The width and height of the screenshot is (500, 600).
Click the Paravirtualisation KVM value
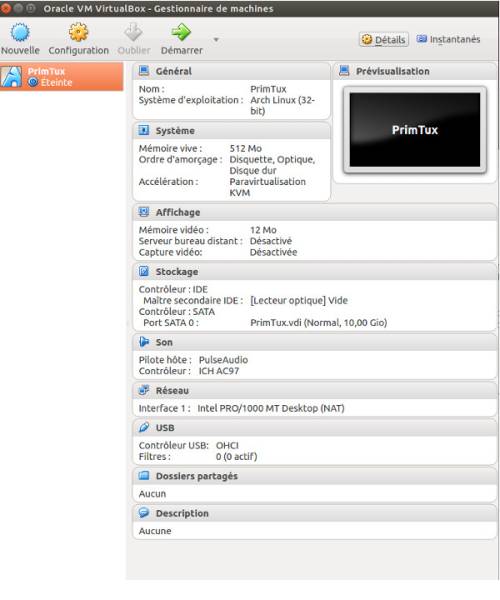click(x=267, y=187)
